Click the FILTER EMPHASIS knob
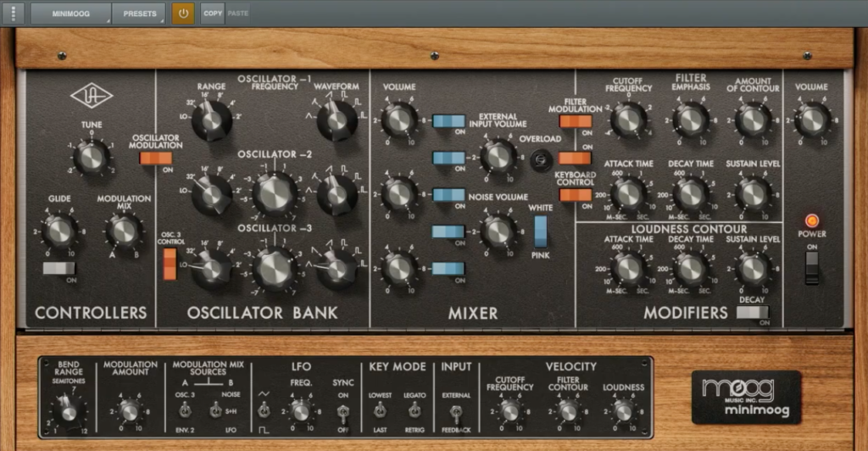This screenshot has width=868, height=451. coord(691,120)
